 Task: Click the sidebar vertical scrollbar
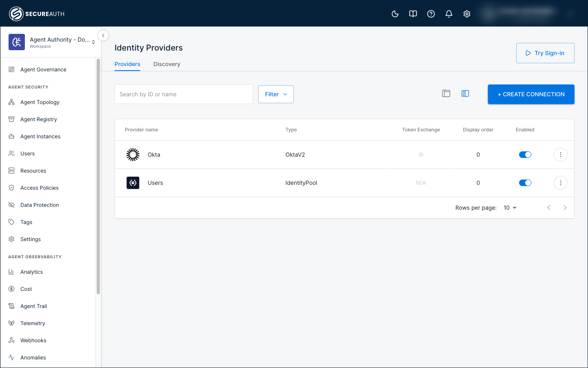point(98,176)
